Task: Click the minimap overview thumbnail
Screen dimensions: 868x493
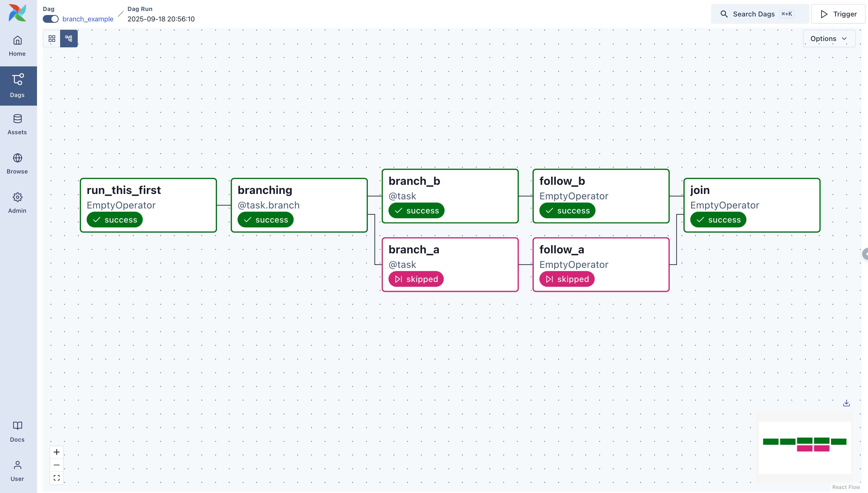Action: 805,447
